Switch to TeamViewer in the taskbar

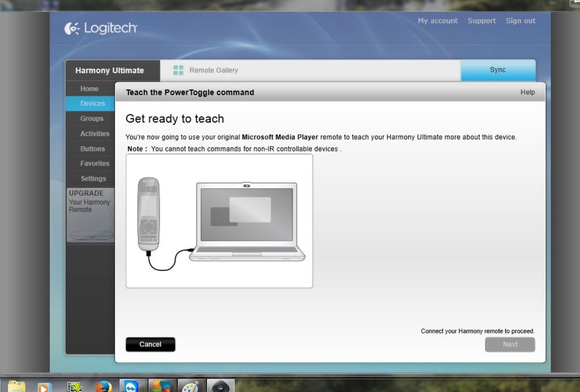pyautogui.click(x=131, y=386)
